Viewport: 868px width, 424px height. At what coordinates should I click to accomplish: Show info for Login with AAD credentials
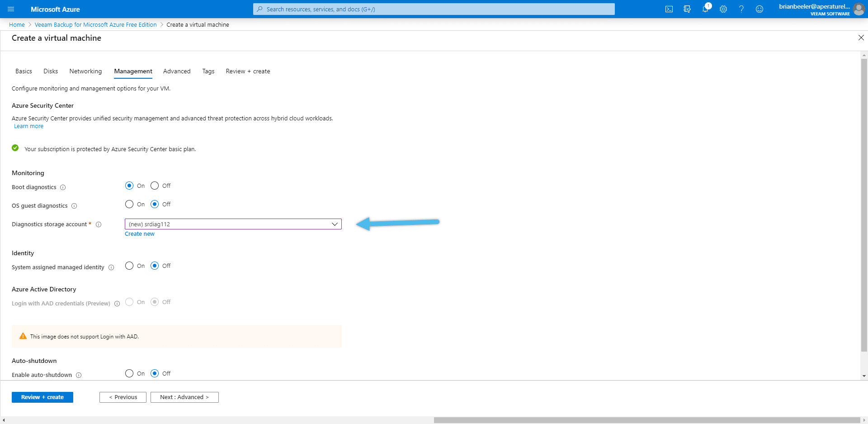pyautogui.click(x=117, y=304)
